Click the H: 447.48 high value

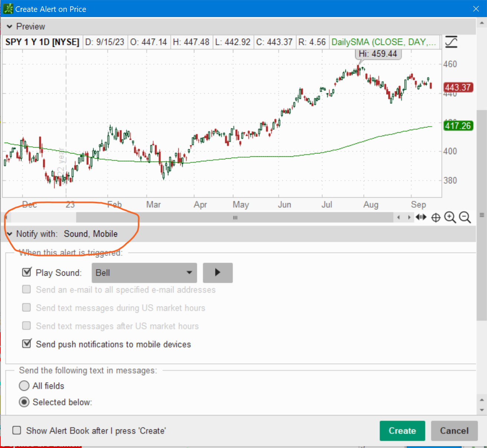191,42
